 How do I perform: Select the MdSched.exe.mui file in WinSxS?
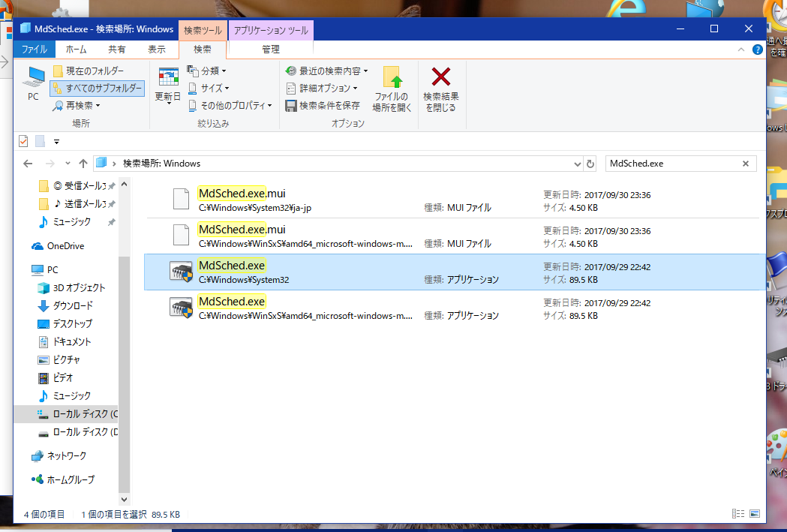[455, 236]
